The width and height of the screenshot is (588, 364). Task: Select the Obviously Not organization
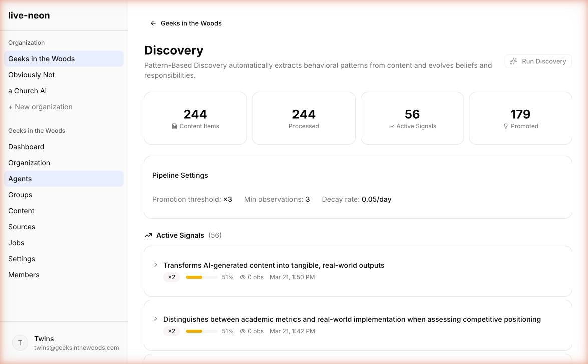coord(32,75)
